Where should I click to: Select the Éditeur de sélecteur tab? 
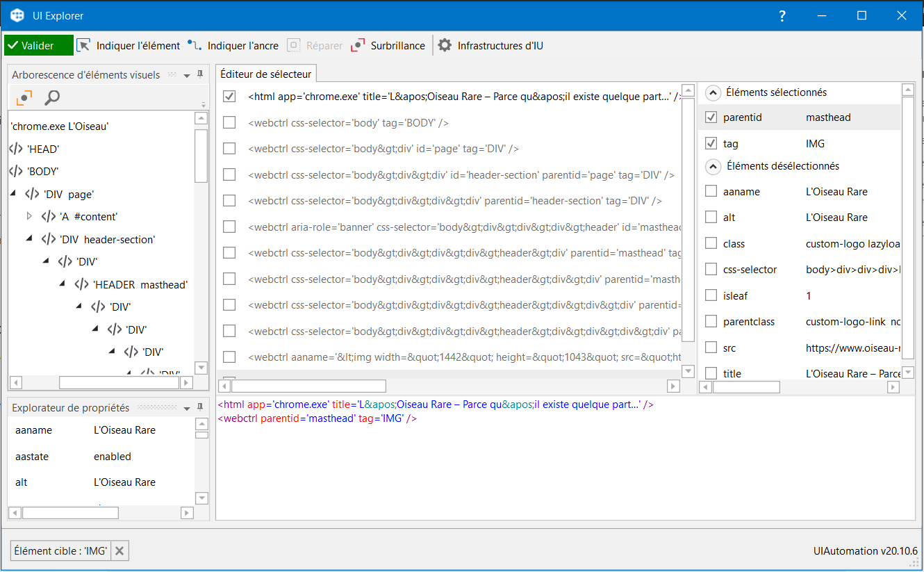[266, 74]
